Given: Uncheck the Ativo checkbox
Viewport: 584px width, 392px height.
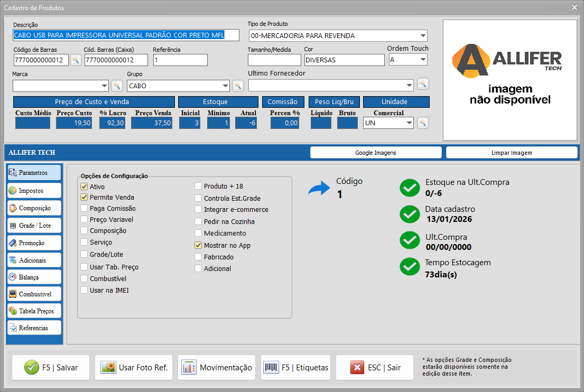Looking at the screenshot, I should point(84,186).
